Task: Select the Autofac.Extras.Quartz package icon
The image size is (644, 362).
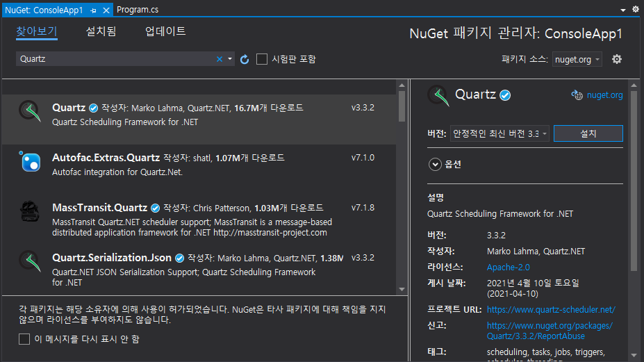Action: [30, 161]
